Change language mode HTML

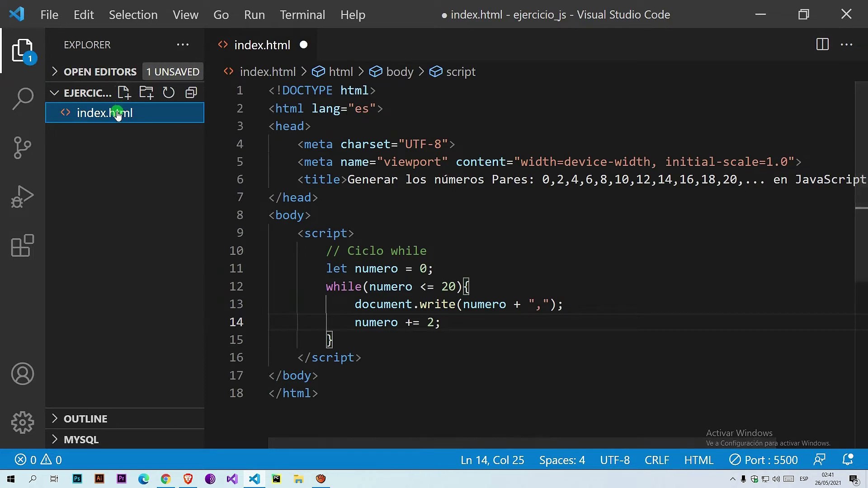coord(698,460)
